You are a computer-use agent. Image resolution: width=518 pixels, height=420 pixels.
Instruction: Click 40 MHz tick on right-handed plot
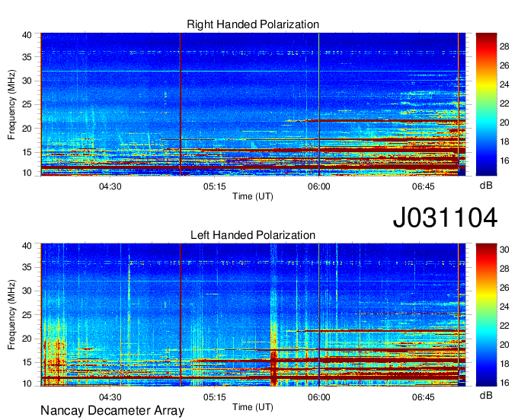[27, 35]
